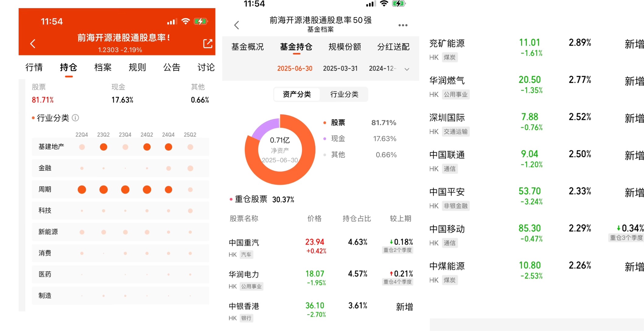Open the three-dots more menu
644x331 pixels.
[403, 25]
